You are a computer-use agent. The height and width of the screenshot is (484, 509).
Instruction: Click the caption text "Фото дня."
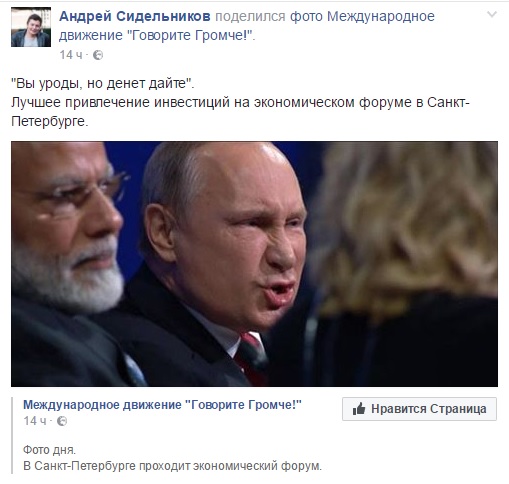tap(50, 450)
